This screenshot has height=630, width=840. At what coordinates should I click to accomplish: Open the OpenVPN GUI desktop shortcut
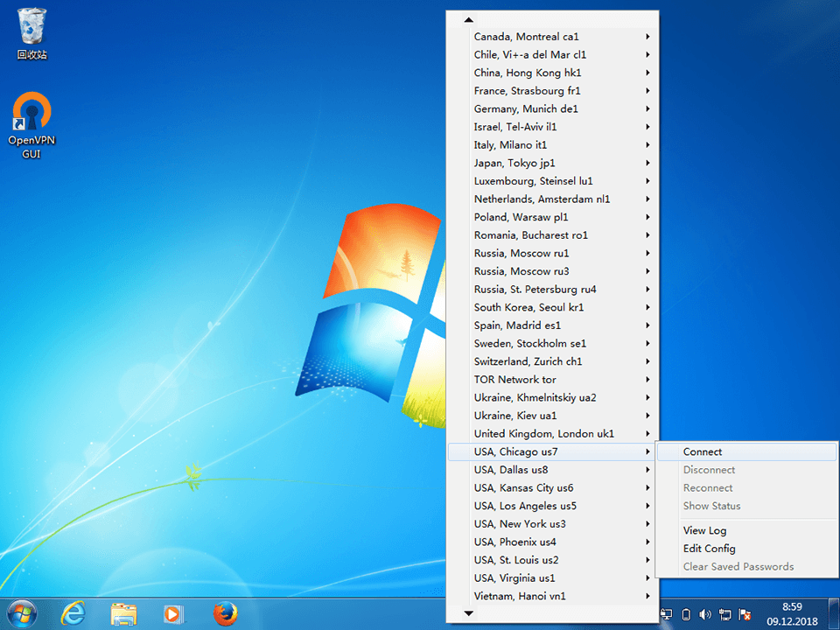31,125
